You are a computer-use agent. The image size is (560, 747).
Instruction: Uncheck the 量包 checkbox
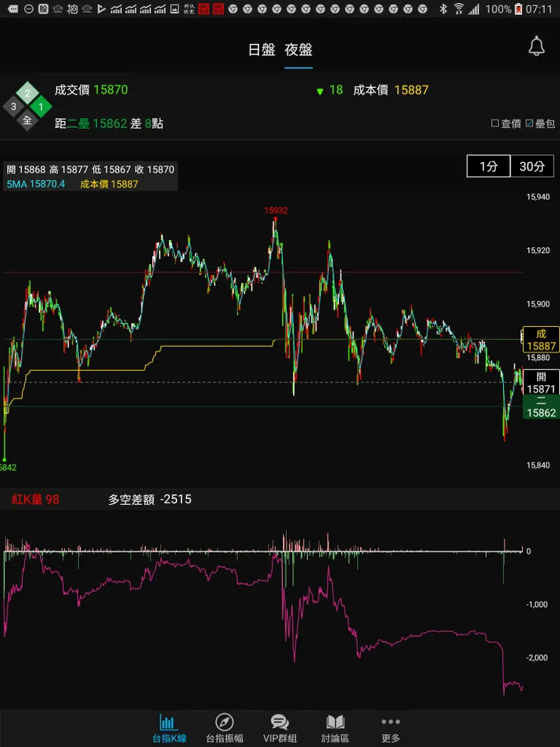tap(530, 123)
